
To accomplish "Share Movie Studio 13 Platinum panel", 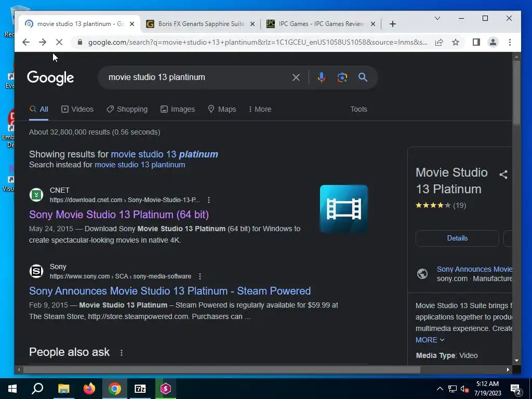I will (x=503, y=175).
